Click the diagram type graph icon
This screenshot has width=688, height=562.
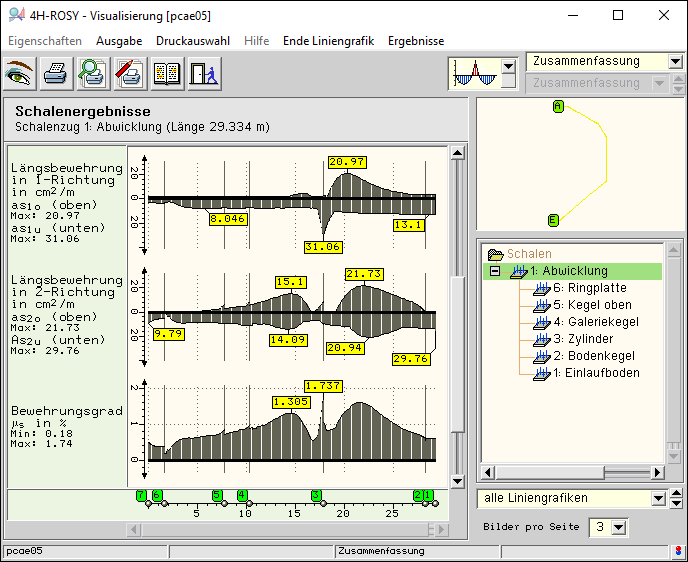(473, 73)
